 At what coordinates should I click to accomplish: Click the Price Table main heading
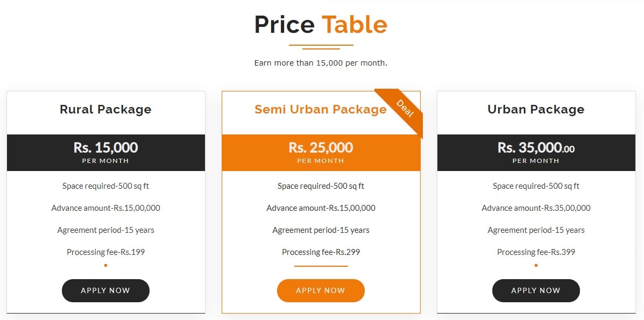pyautogui.click(x=321, y=25)
